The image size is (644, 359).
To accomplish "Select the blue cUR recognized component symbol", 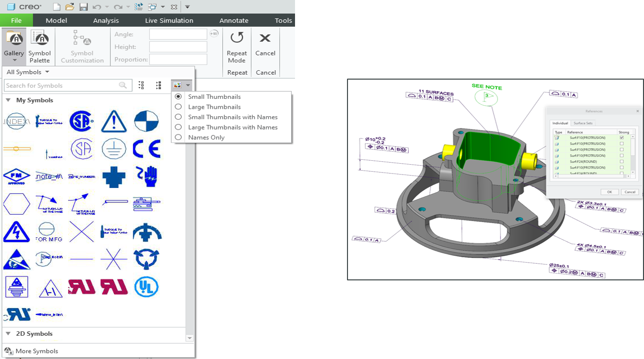I will (x=17, y=314).
